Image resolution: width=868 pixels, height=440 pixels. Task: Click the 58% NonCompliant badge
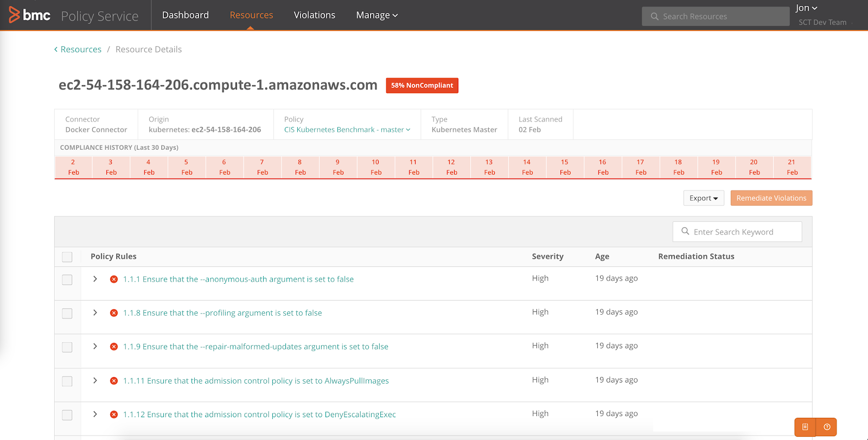coord(422,86)
